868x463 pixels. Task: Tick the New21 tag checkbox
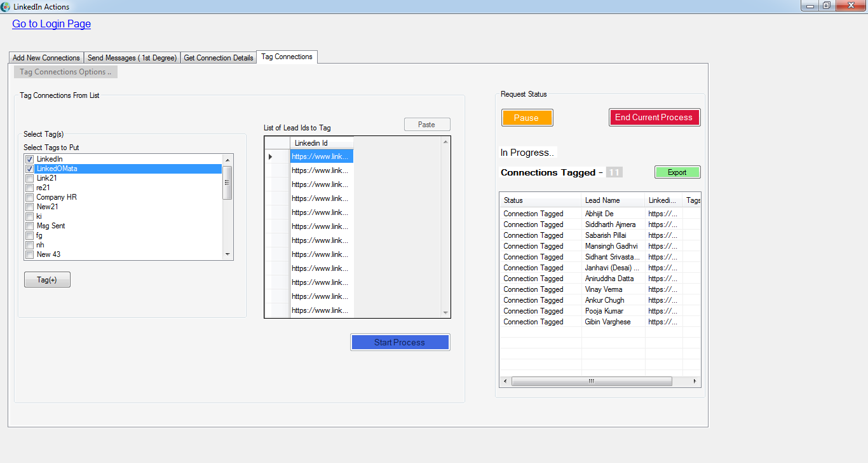click(29, 207)
